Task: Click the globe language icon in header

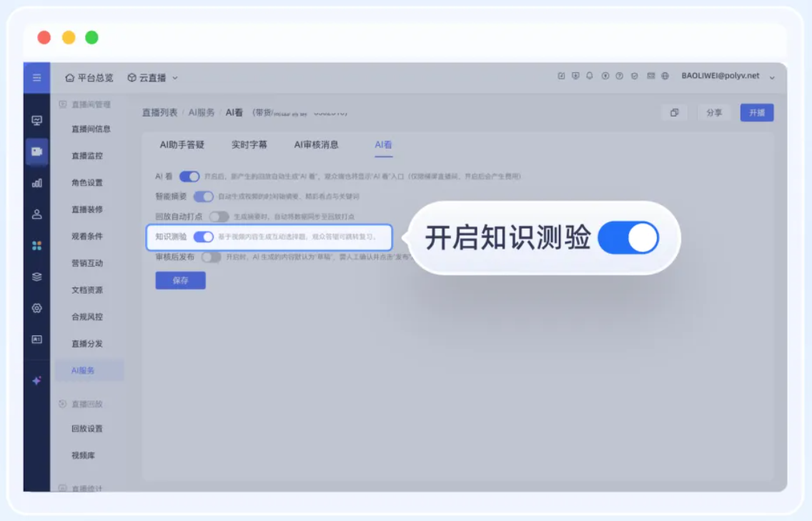Action: [665, 76]
